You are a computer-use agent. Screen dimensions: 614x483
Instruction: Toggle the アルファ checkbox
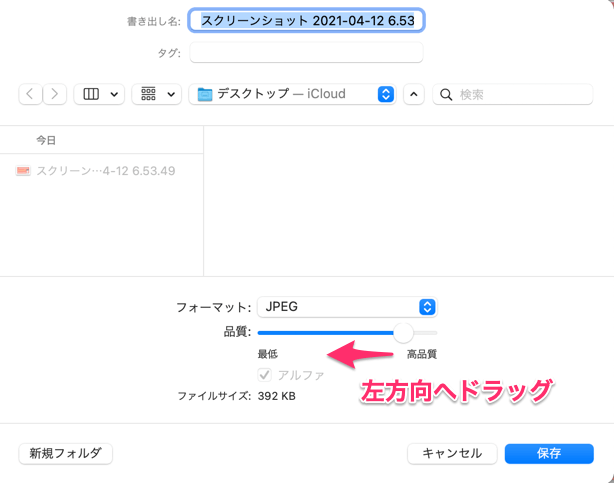point(265,375)
